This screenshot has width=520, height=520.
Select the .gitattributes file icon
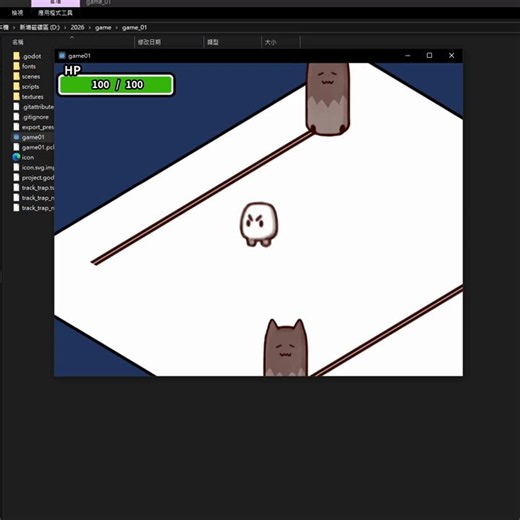click(16, 107)
